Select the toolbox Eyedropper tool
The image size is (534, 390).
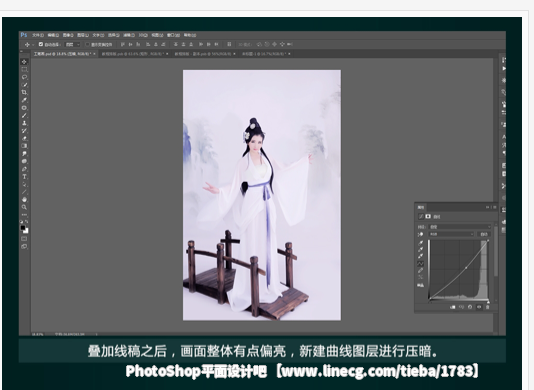pyautogui.click(x=24, y=100)
